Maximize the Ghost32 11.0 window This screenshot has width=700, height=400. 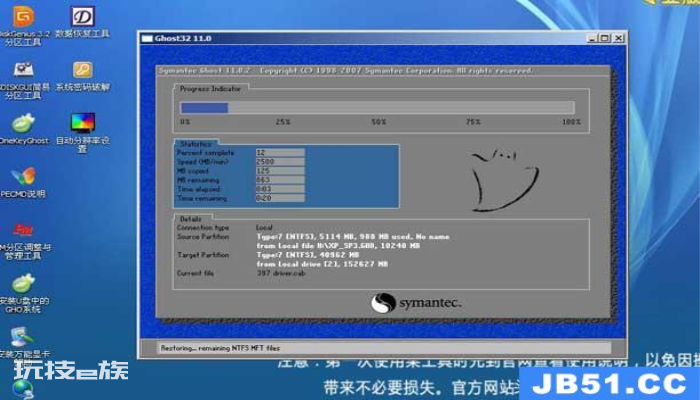(x=604, y=38)
